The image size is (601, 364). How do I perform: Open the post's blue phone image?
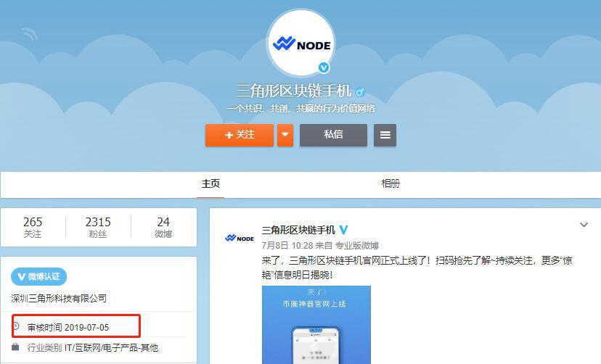pos(316,325)
